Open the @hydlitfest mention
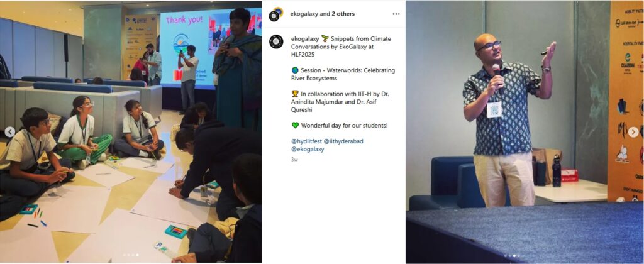 point(306,141)
